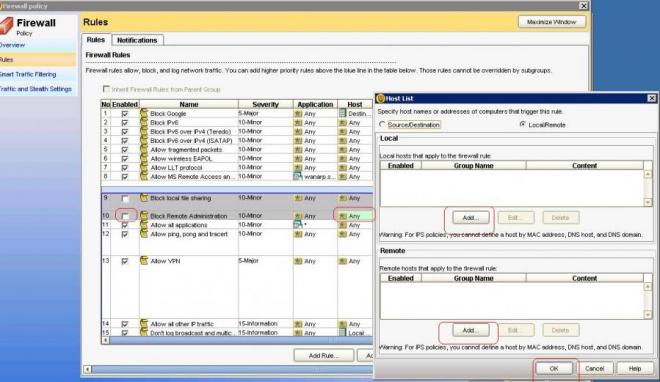Click Add under Remote hosts

tap(471, 330)
